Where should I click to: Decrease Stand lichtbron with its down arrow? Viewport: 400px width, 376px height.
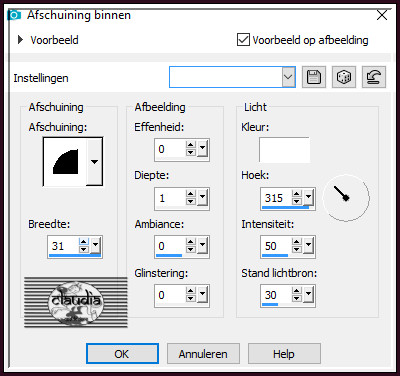point(297,298)
